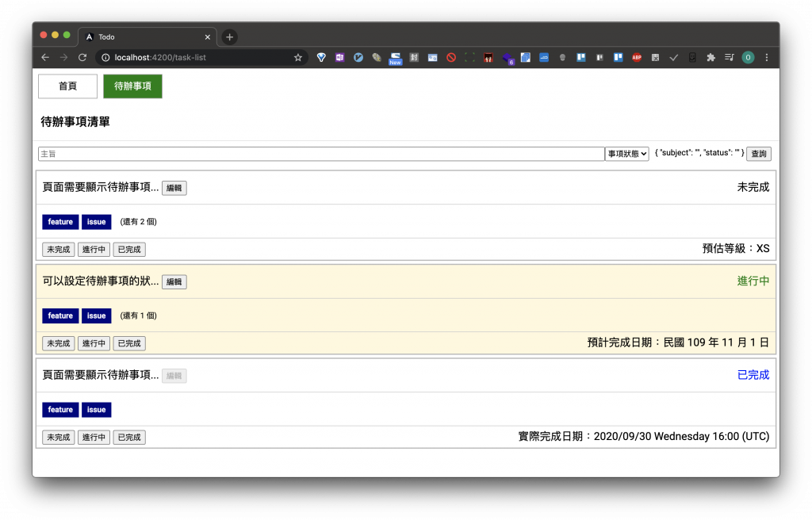Open site info icon beside localhost URL
This screenshot has height=520, width=812.
pos(105,58)
